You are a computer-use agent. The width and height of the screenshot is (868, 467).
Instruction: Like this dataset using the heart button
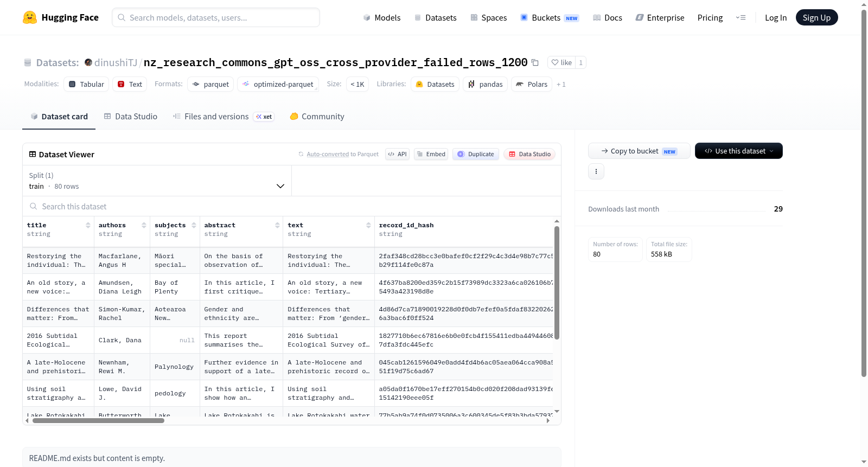point(561,62)
